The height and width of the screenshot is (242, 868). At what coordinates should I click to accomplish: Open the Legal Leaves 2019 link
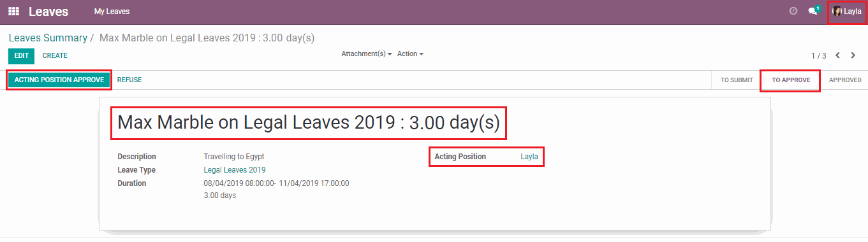coord(235,170)
